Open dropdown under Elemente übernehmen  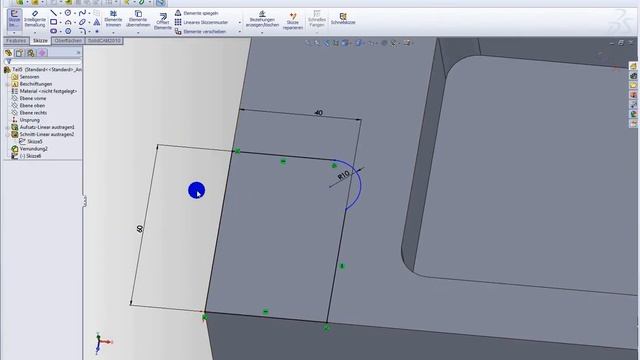tap(138, 32)
